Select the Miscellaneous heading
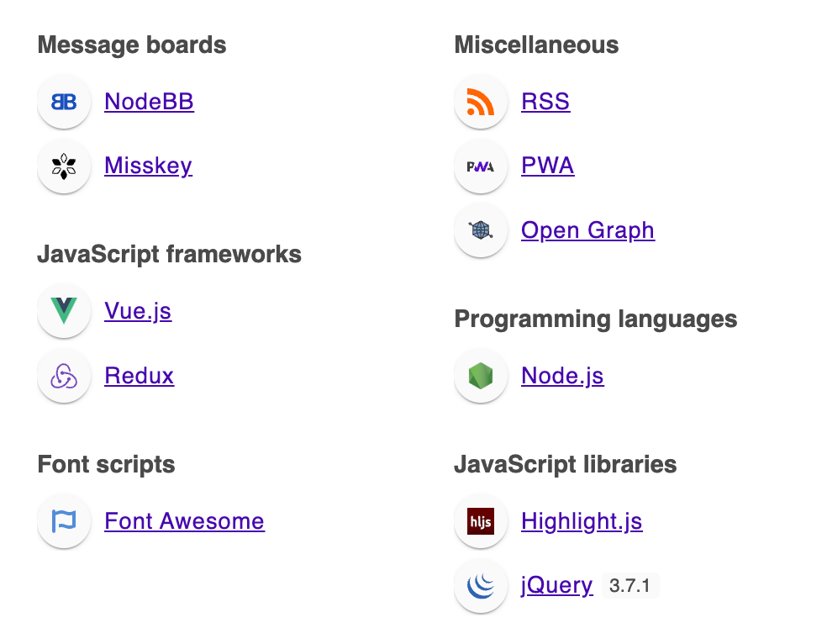The image size is (827, 644). point(536,45)
